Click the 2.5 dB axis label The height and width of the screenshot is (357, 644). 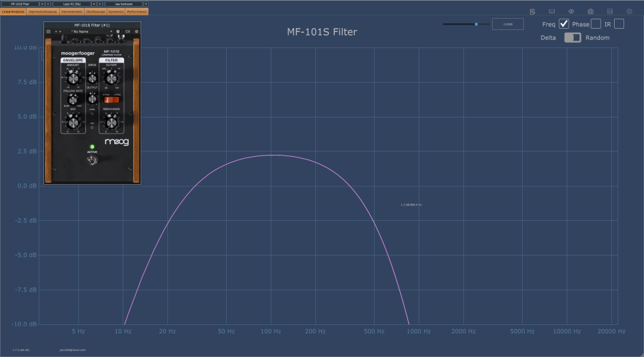pyautogui.click(x=26, y=151)
